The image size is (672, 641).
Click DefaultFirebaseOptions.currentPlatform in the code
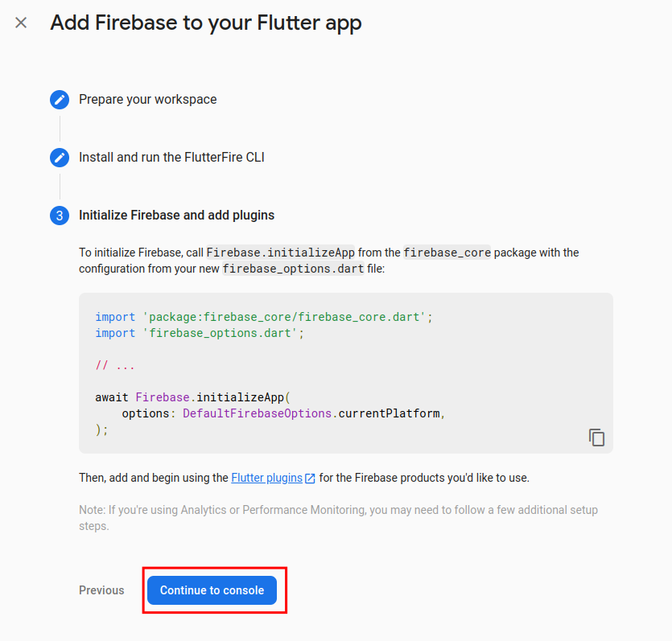tap(311, 413)
